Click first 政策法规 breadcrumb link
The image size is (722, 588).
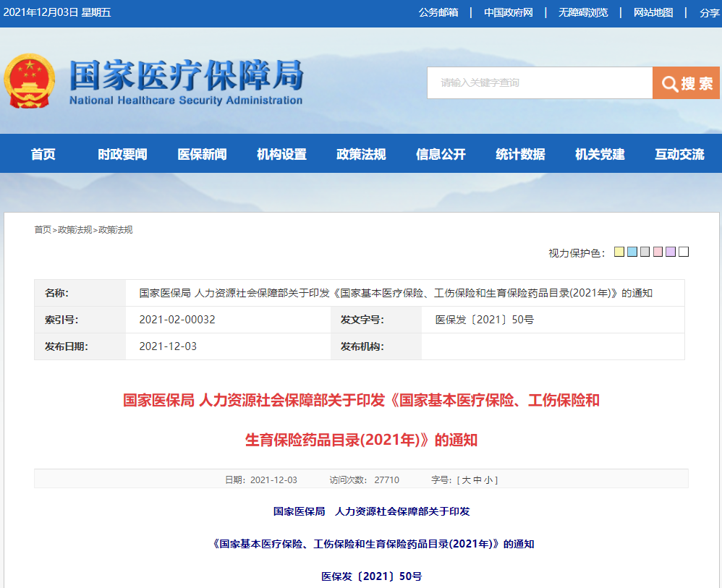click(x=75, y=230)
